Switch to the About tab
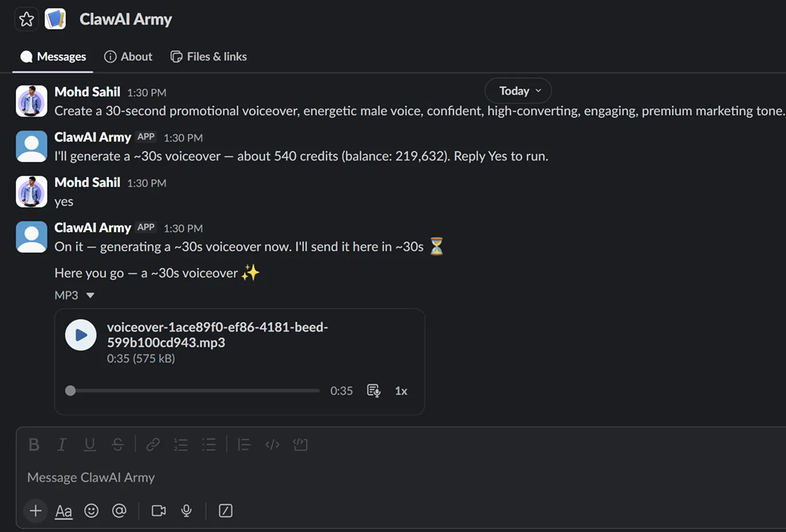 point(128,56)
